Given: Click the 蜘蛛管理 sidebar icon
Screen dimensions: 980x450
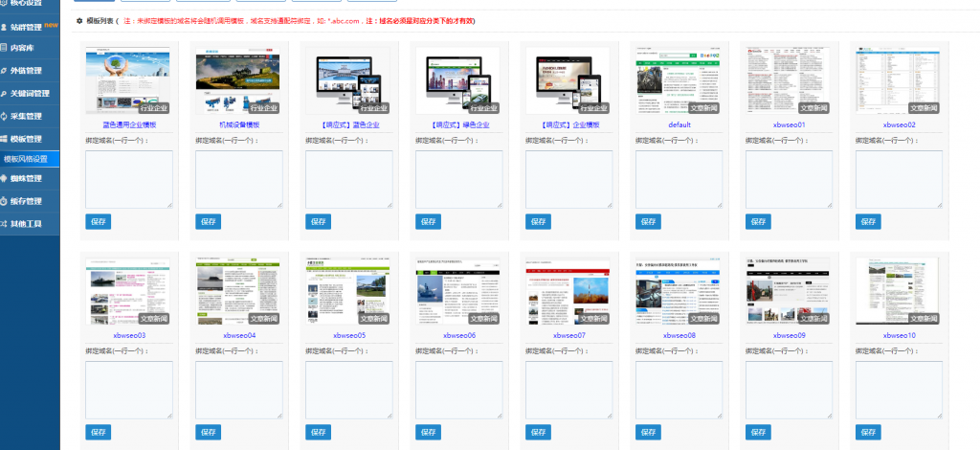Looking at the screenshot, I should click(5, 178).
